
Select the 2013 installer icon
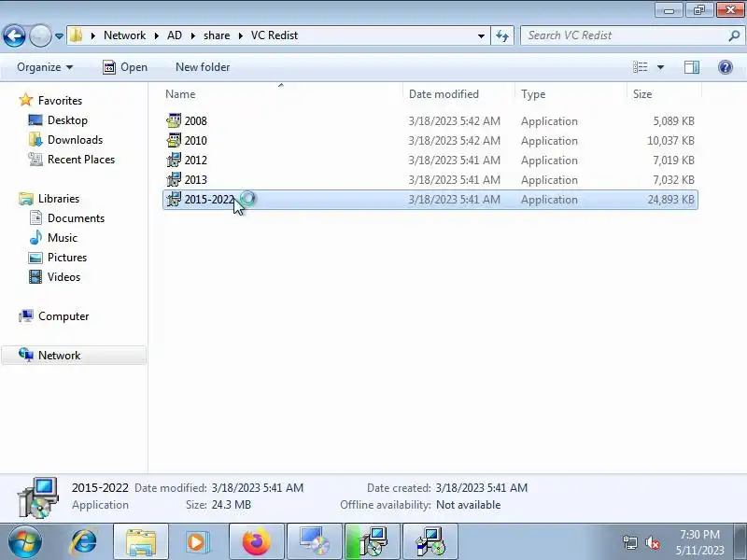pos(174,179)
